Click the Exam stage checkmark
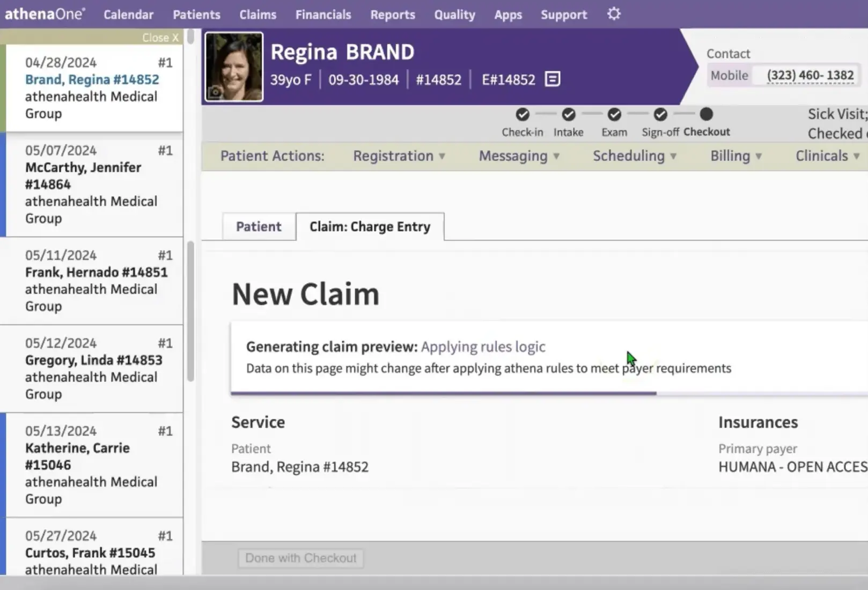 (614, 114)
